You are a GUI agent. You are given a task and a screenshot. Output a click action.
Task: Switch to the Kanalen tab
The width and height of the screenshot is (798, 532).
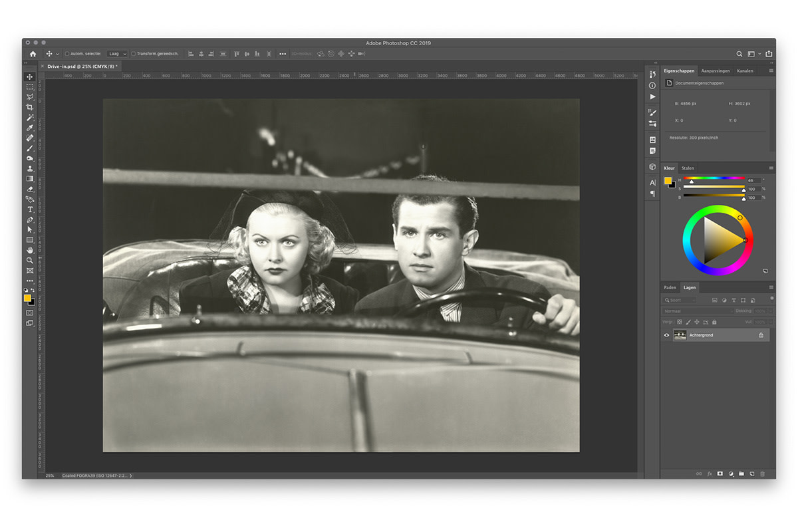(745, 70)
